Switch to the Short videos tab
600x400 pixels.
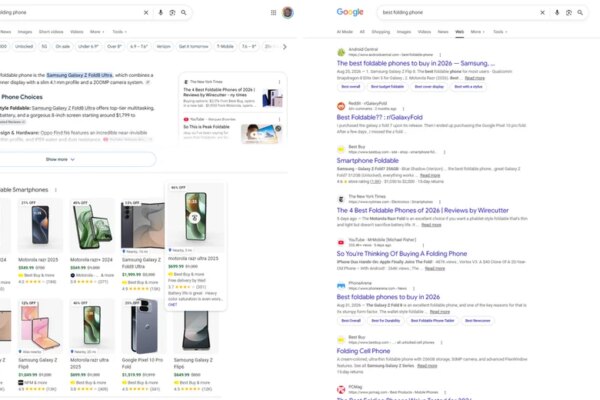coord(51,32)
